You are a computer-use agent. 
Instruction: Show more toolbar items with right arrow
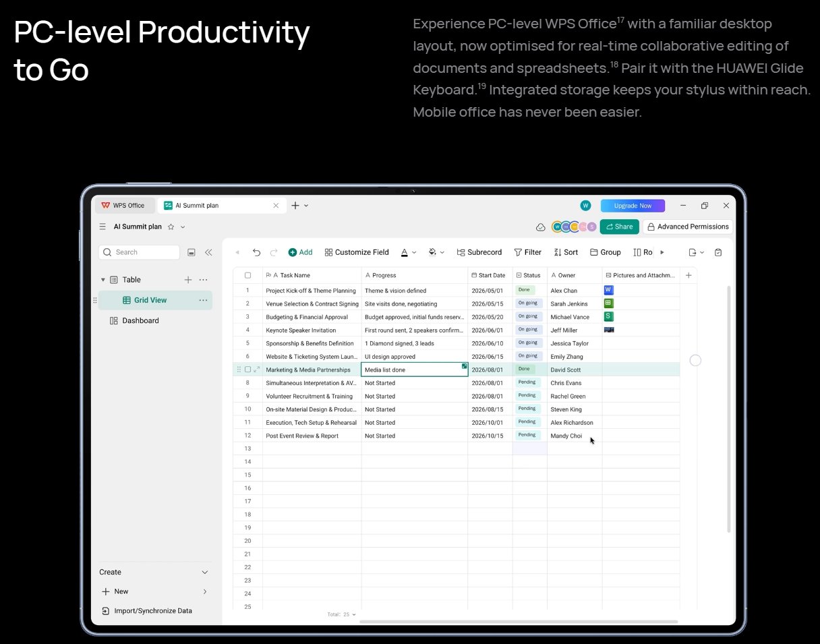[x=662, y=252]
